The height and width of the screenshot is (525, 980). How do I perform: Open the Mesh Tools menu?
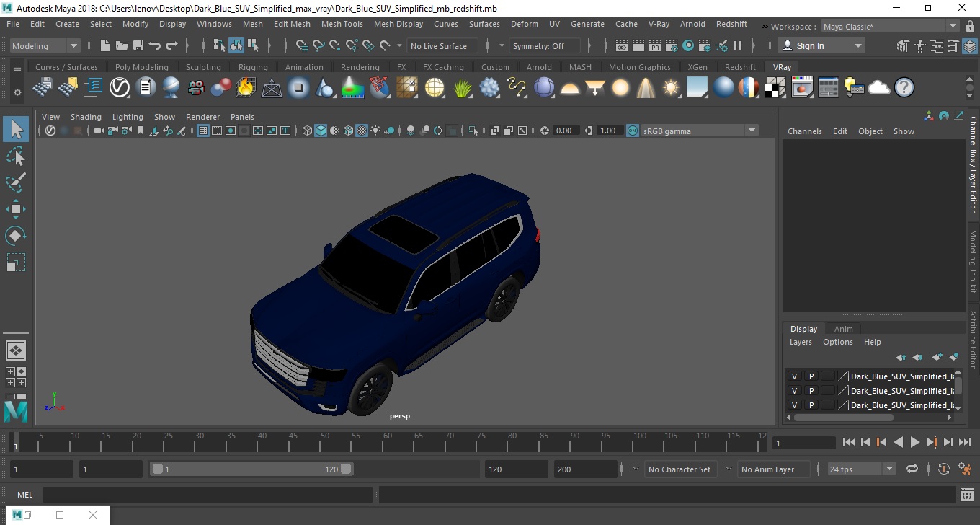tap(342, 24)
